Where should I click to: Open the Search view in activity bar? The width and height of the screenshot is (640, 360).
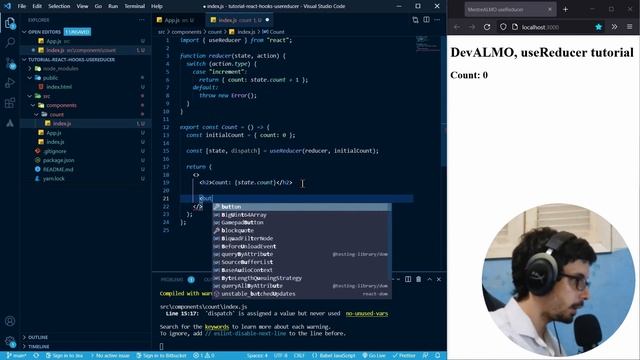tap(10, 42)
